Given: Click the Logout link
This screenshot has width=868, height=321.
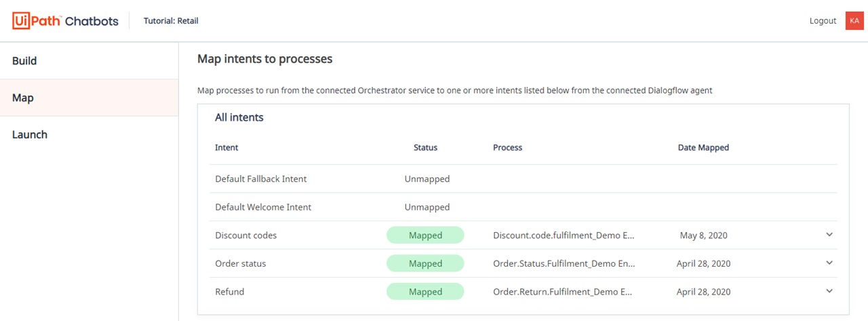Looking at the screenshot, I should 823,21.
